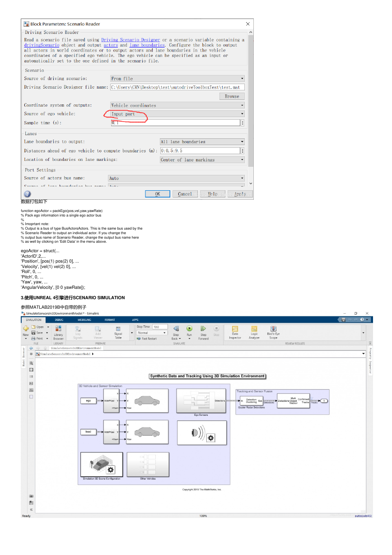
Task: Click the image annotation palette icon
Action: click(31, 390)
